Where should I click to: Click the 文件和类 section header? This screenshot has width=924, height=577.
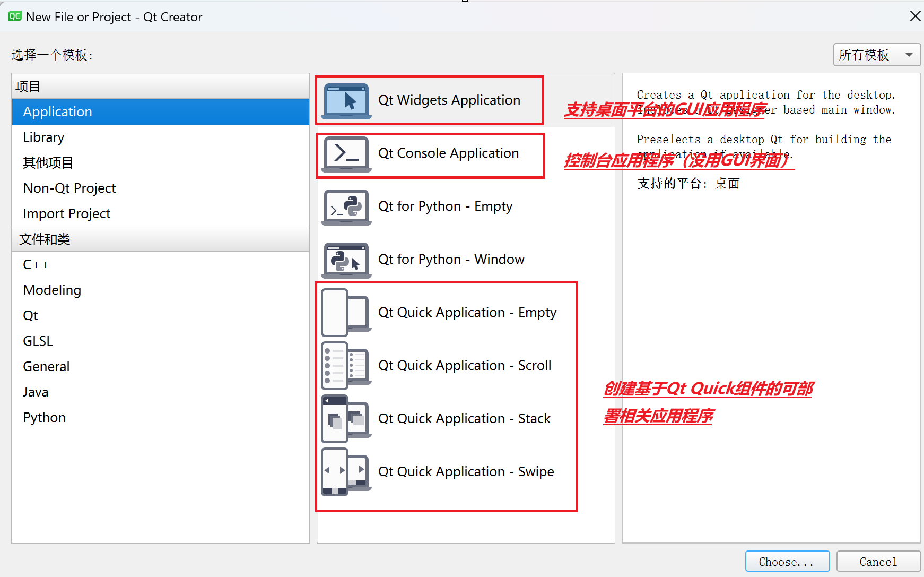click(160, 239)
